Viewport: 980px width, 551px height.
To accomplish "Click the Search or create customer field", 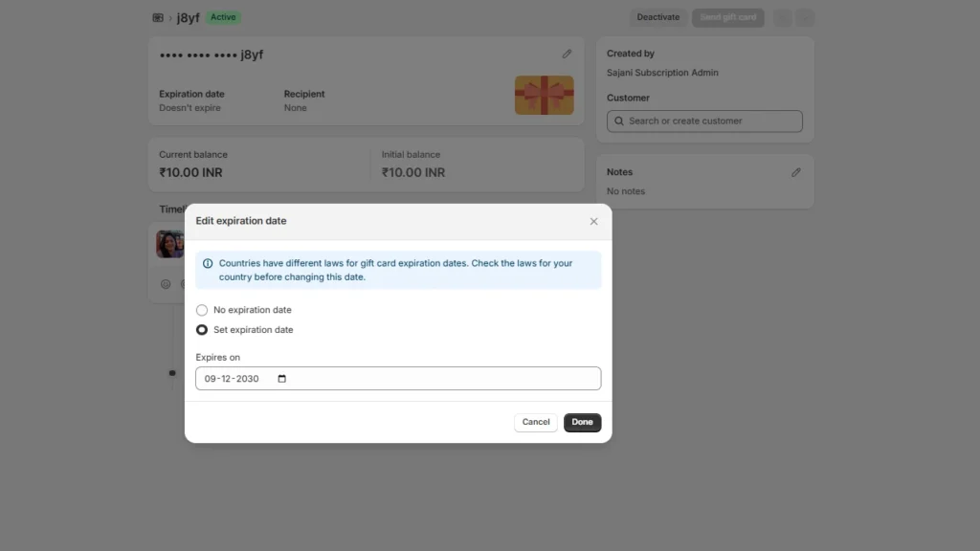I will tap(703, 121).
